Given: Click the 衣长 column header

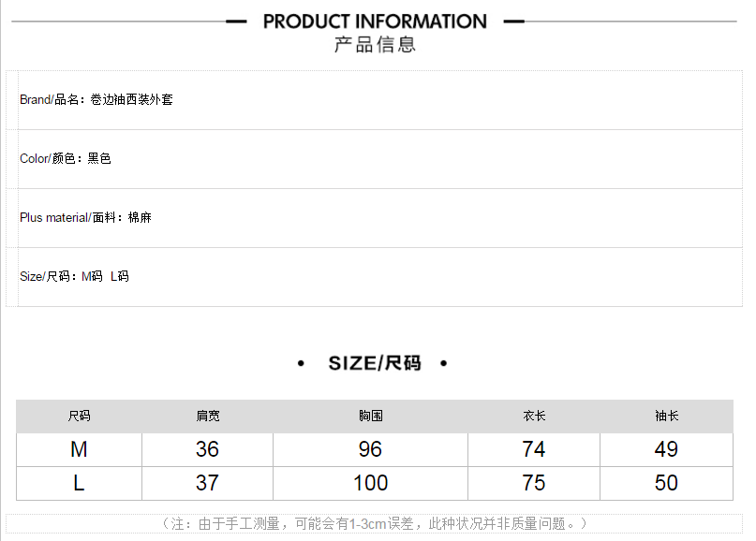Looking at the screenshot, I should click(534, 417).
